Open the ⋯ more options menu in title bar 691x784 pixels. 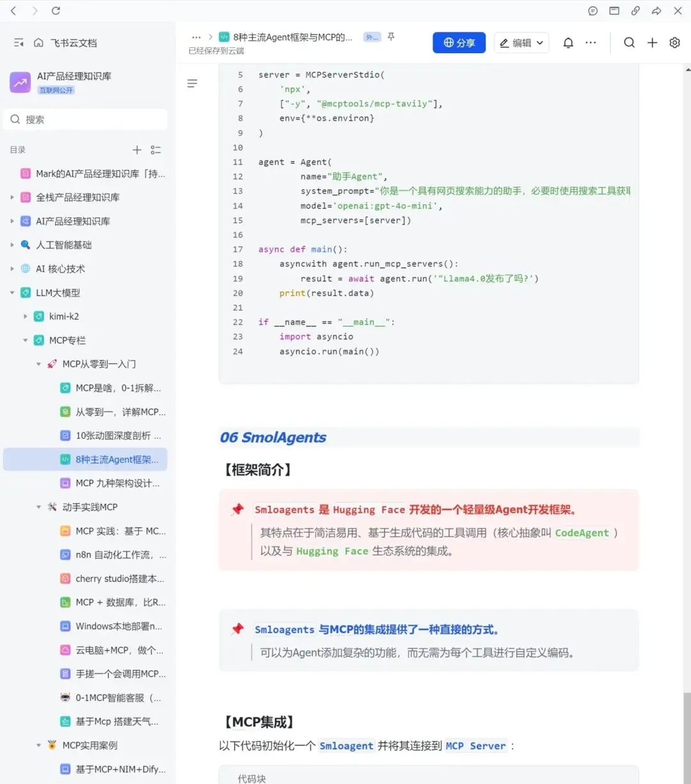click(591, 42)
